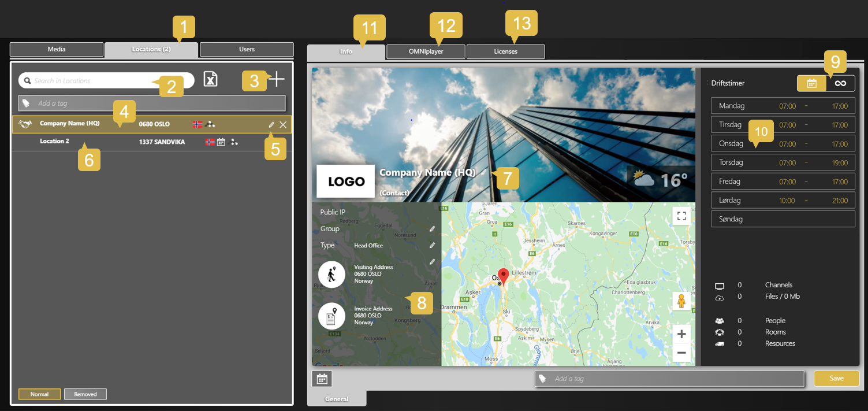Click the Public IP label
Viewport: 868px width, 411px height.
(333, 212)
